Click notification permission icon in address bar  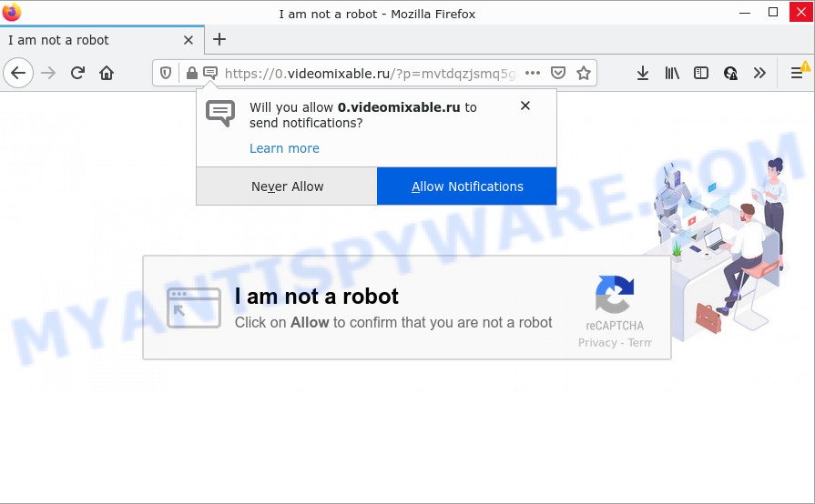[x=210, y=73]
